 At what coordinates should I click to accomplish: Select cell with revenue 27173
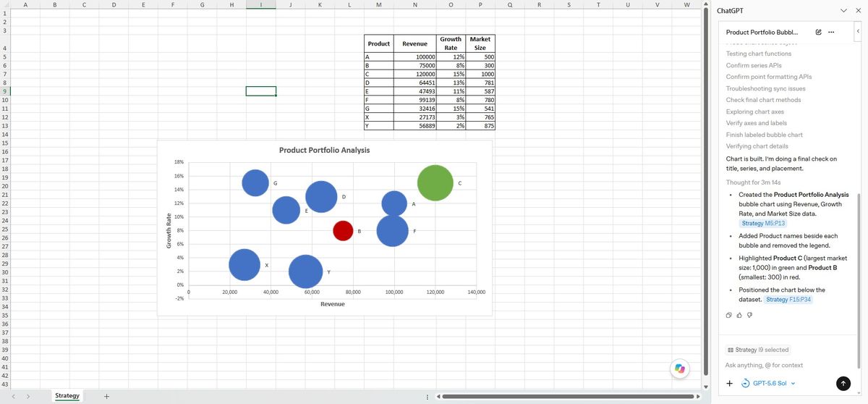415,117
